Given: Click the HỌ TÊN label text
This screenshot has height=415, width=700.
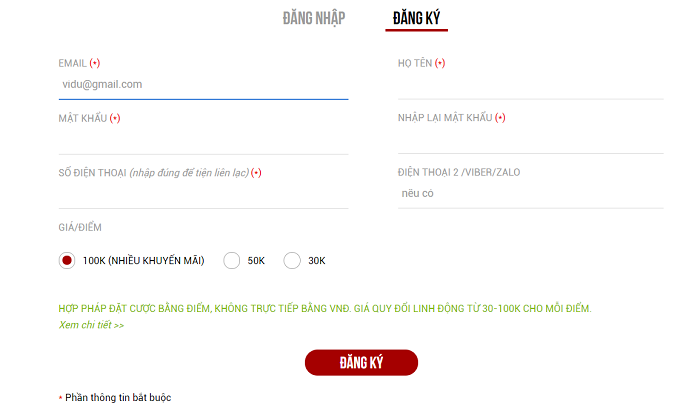Looking at the screenshot, I should pos(415,63).
